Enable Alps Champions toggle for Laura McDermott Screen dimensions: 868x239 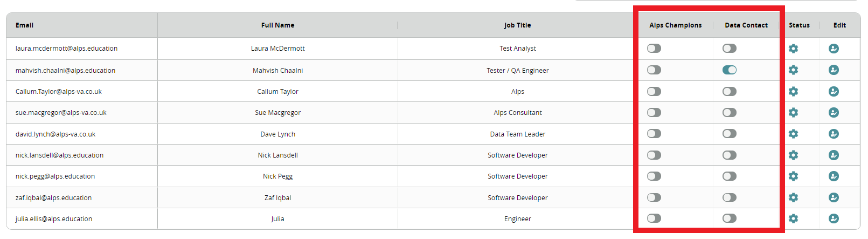tap(654, 49)
